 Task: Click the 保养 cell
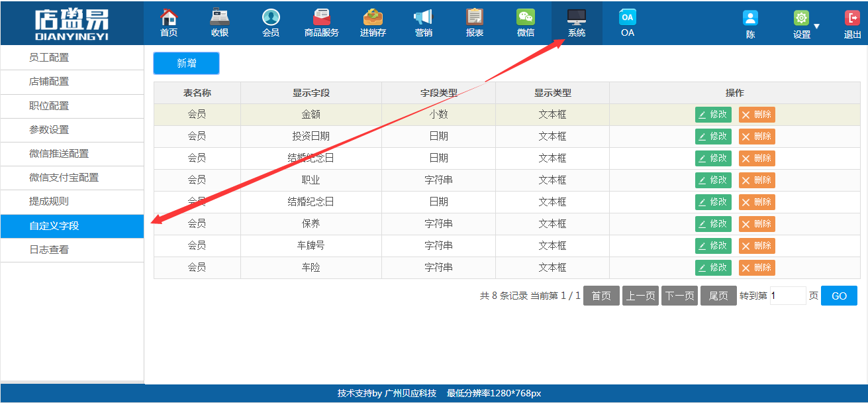[311, 223]
